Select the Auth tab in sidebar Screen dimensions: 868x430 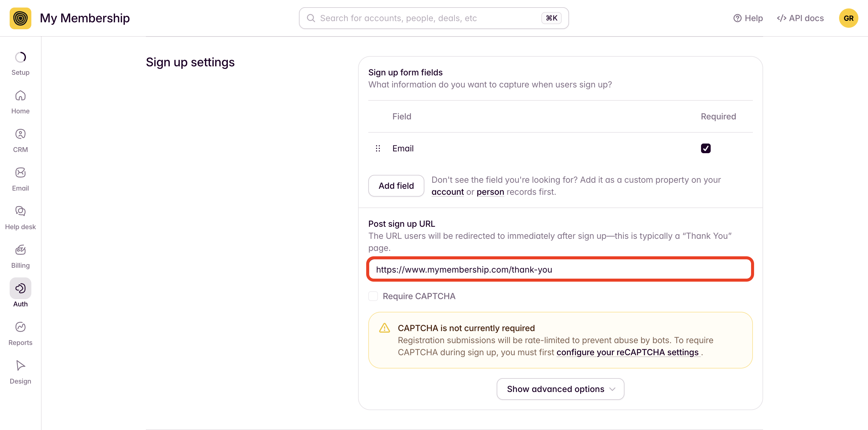pos(20,293)
